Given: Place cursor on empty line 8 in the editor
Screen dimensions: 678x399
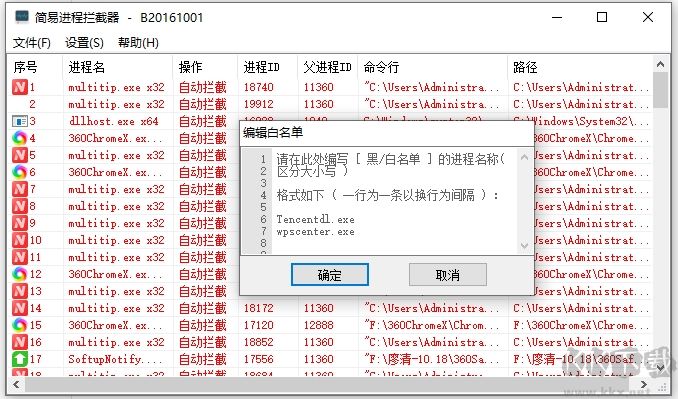Looking at the screenshot, I should (x=393, y=243).
